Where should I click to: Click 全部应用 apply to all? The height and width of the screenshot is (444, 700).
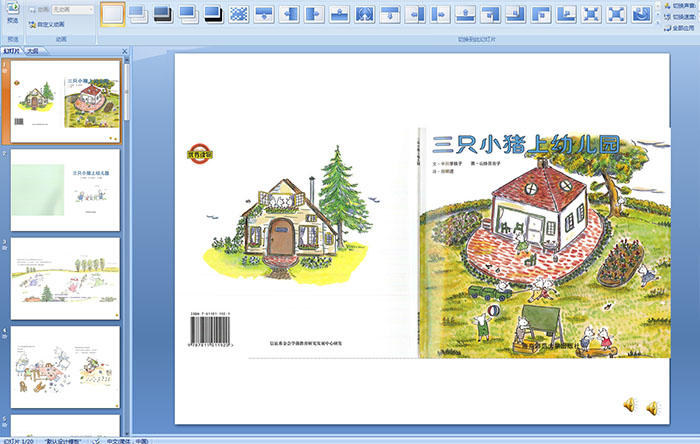[x=679, y=28]
